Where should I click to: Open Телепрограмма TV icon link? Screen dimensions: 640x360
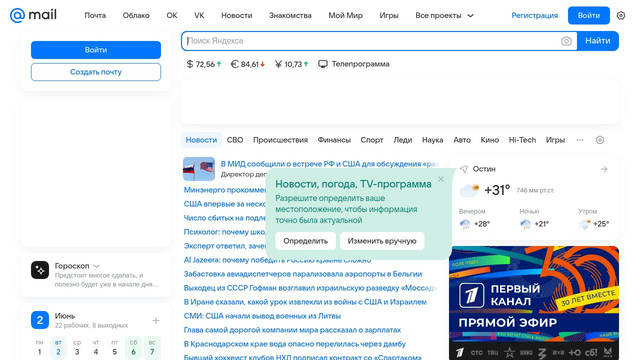click(354, 64)
